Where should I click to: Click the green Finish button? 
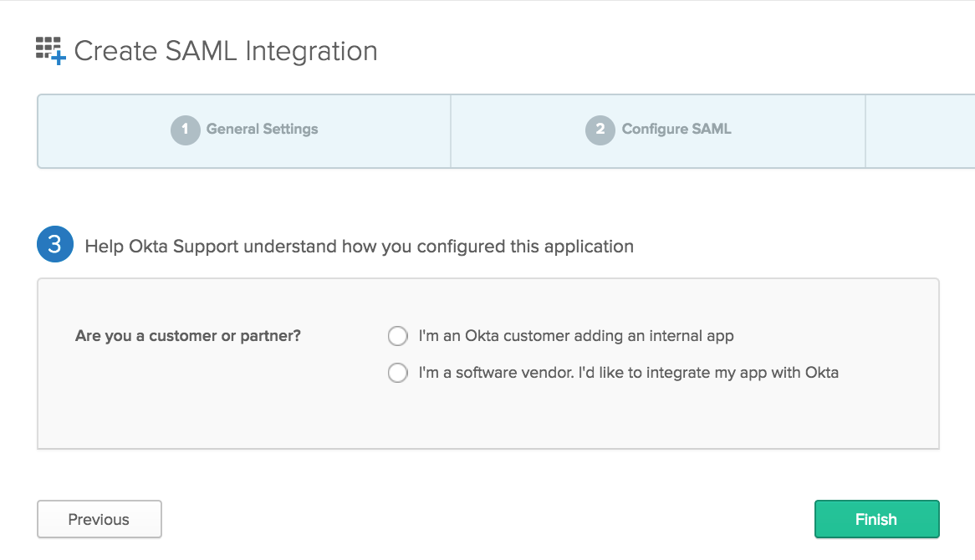876,519
